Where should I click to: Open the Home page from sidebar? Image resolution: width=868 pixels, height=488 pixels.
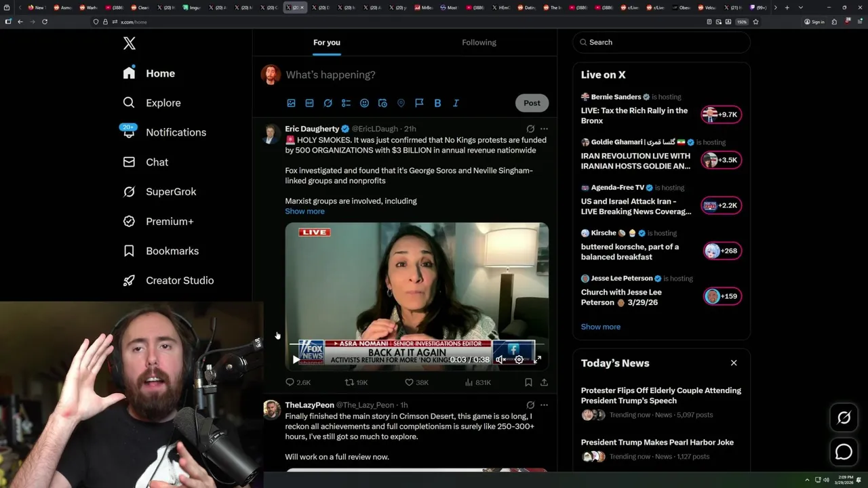(x=149, y=73)
